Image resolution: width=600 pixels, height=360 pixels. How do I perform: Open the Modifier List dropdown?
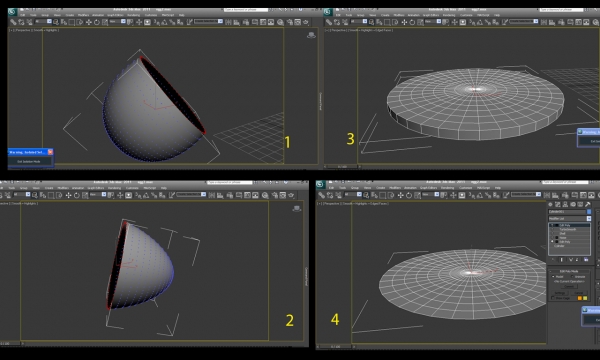point(569,218)
